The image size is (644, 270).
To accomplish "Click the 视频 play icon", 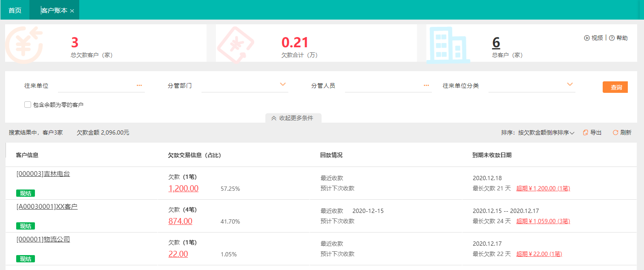I will coord(586,38).
